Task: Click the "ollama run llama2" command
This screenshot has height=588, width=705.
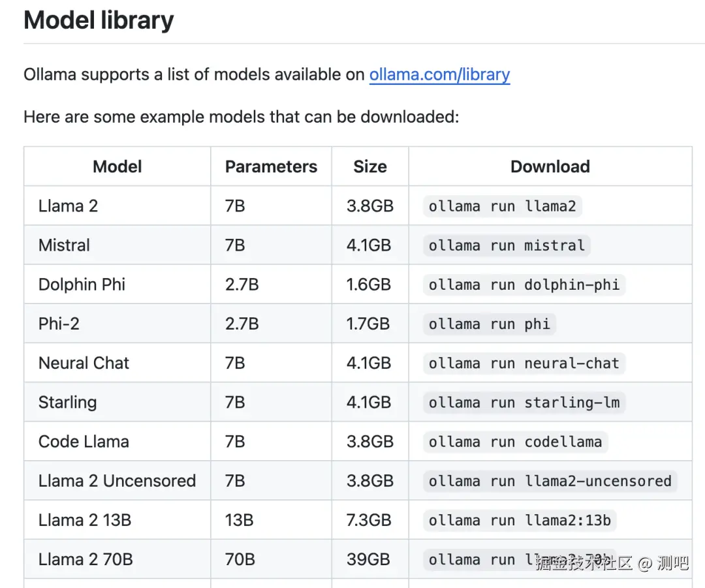Action: (x=502, y=207)
